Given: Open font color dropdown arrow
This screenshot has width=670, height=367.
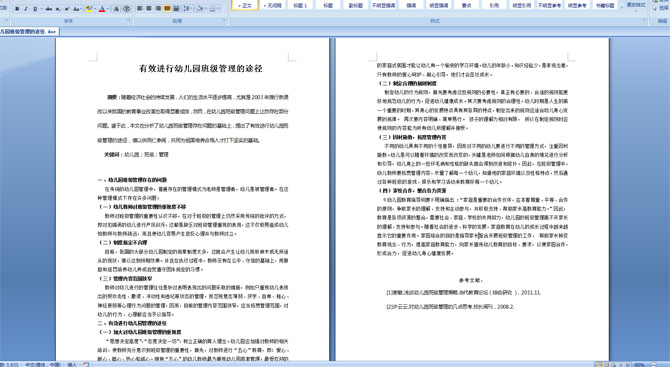Looking at the screenshot, I should pyautogui.click(x=108, y=9).
